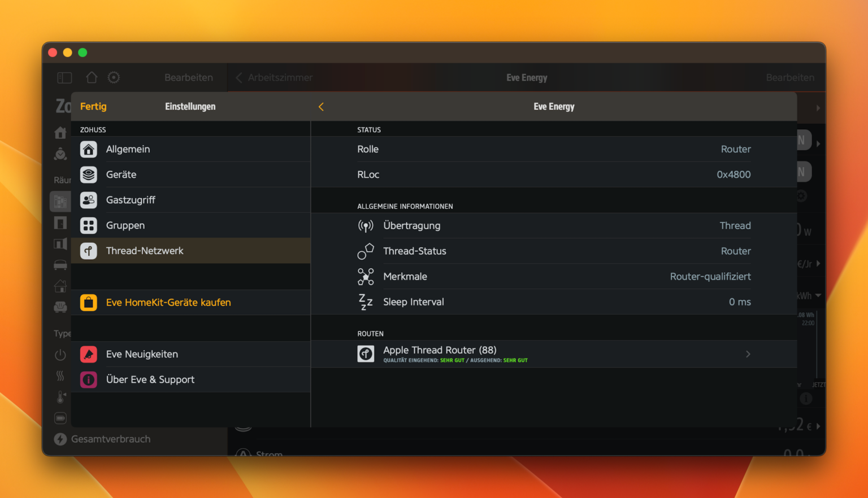The image size is (868, 498).
Task: Click the Gruppen grid icon
Action: 89,225
